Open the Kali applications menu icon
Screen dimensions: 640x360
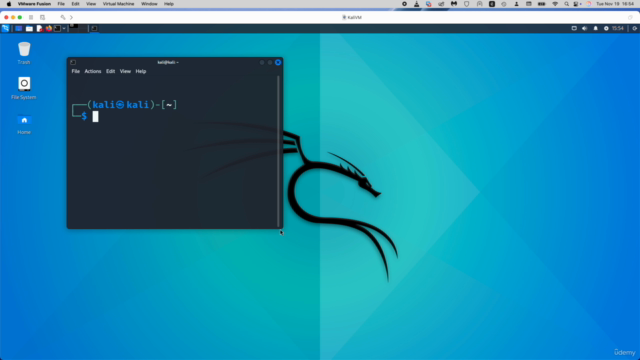coord(5,28)
